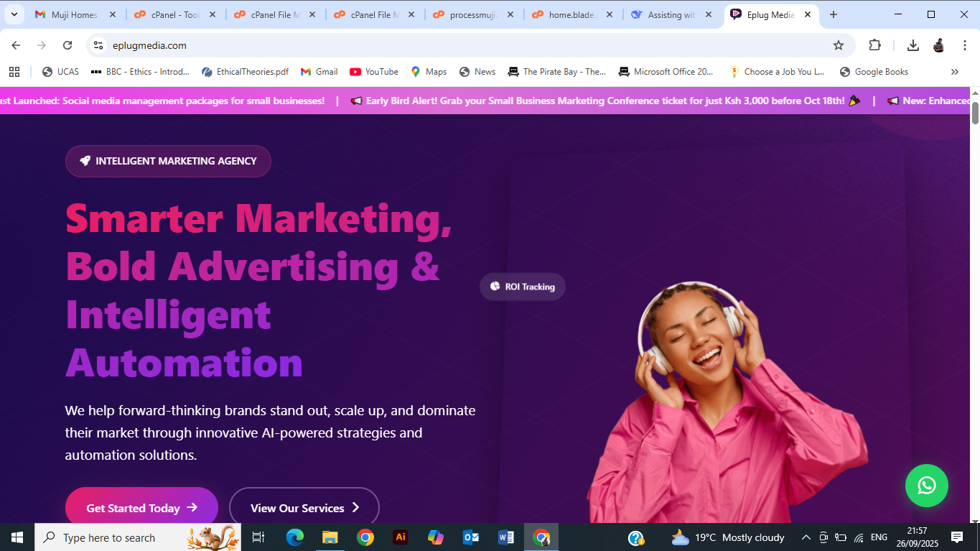Screen dimensions: 980x551
Task: Bookmark this page using the star icon
Action: click(839, 45)
